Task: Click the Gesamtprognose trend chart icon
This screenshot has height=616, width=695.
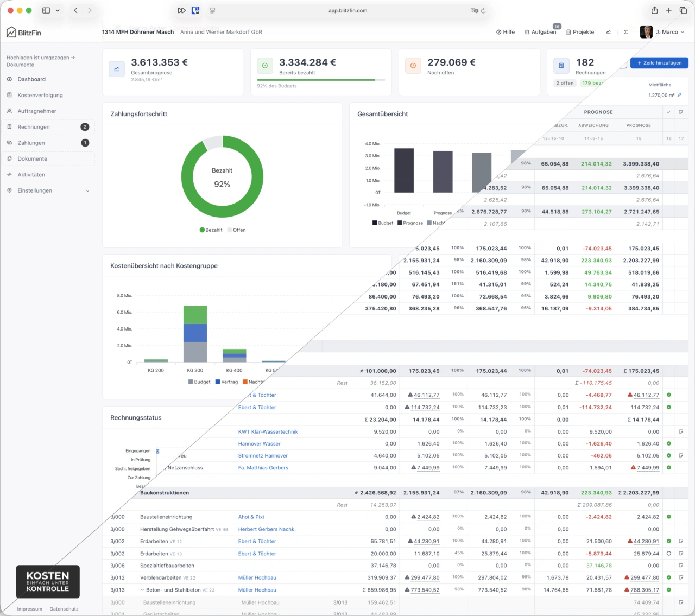Action: click(117, 69)
